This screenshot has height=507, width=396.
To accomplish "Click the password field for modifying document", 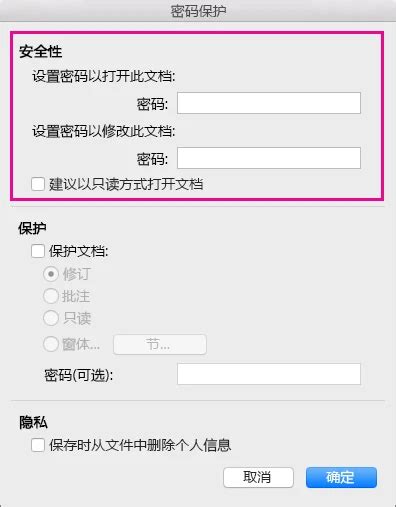I will point(269,158).
